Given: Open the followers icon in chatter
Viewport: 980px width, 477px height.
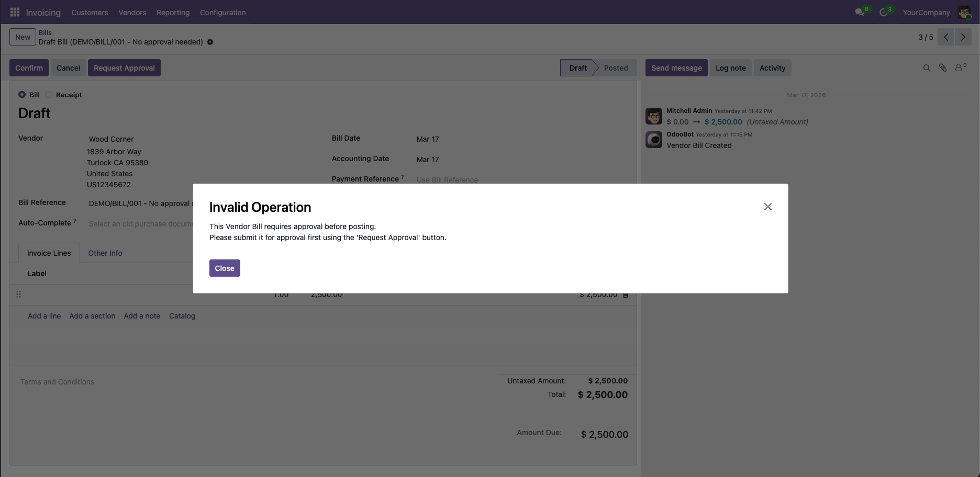Looking at the screenshot, I should click(959, 68).
